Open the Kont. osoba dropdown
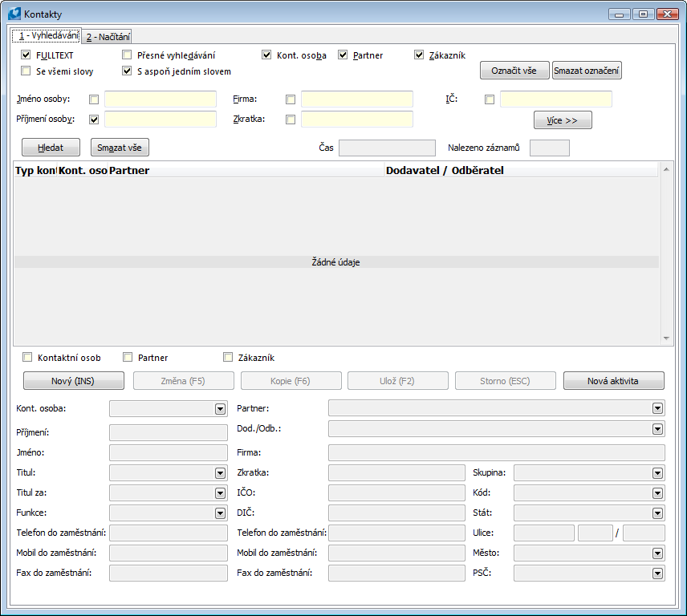The width and height of the screenshot is (687, 616). [220, 409]
